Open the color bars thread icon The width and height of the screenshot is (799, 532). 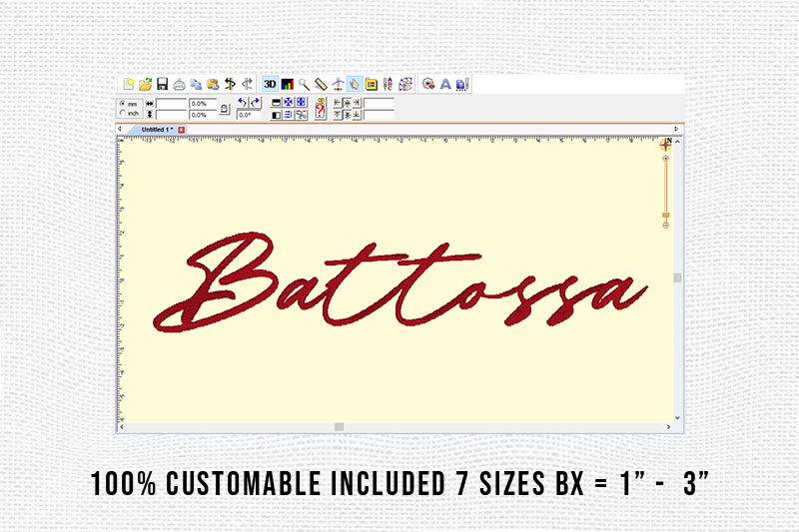tap(288, 84)
